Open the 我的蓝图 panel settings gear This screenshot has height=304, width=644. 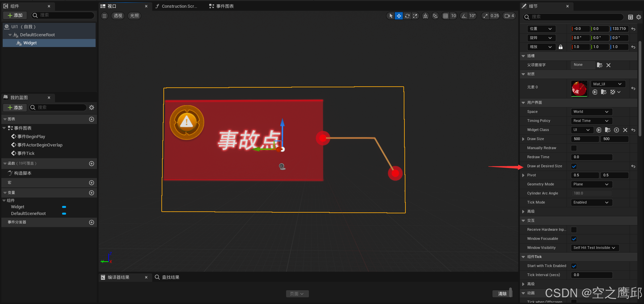tap(91, 107)
